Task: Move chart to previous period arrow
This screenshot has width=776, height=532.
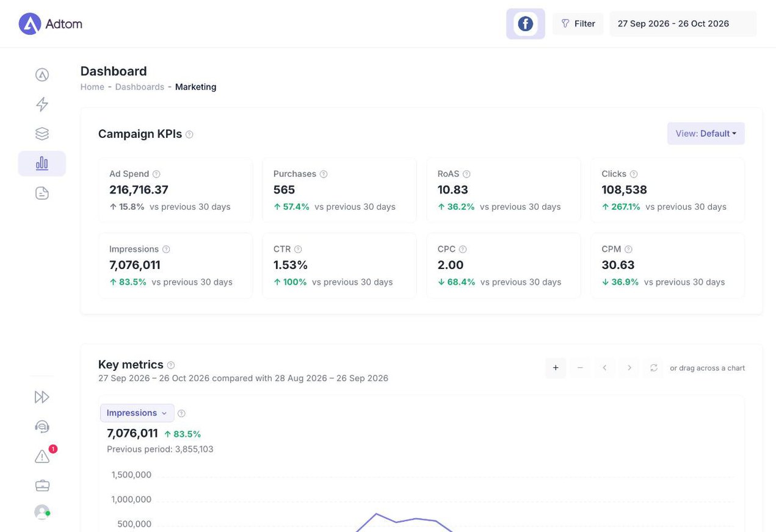Action: coord(604,368)
